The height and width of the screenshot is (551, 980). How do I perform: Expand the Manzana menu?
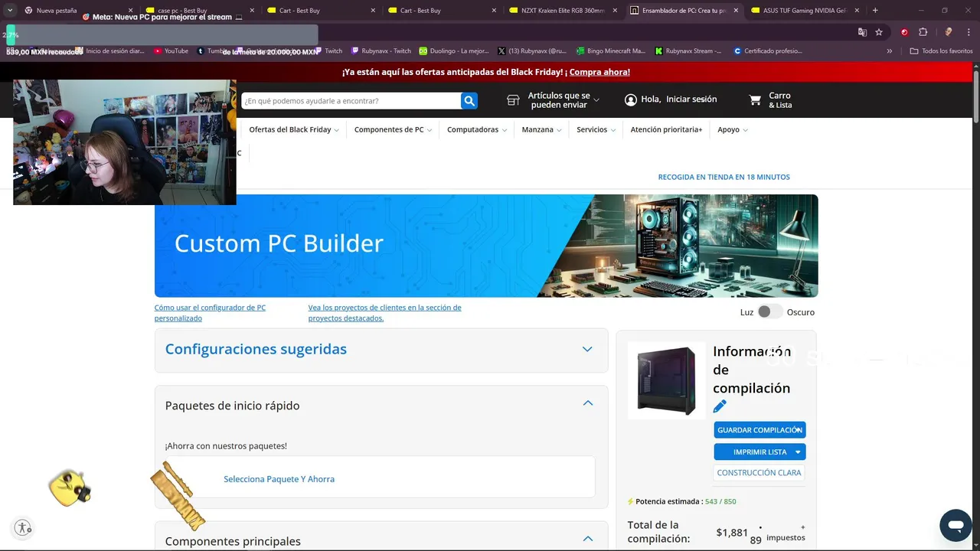(x=541, y=130)
